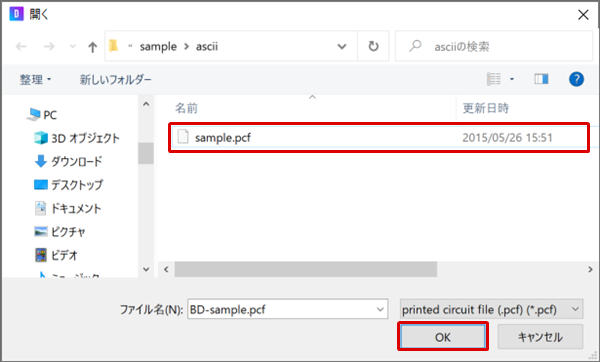Go back to the previous folder

click(x=21, y=47)
